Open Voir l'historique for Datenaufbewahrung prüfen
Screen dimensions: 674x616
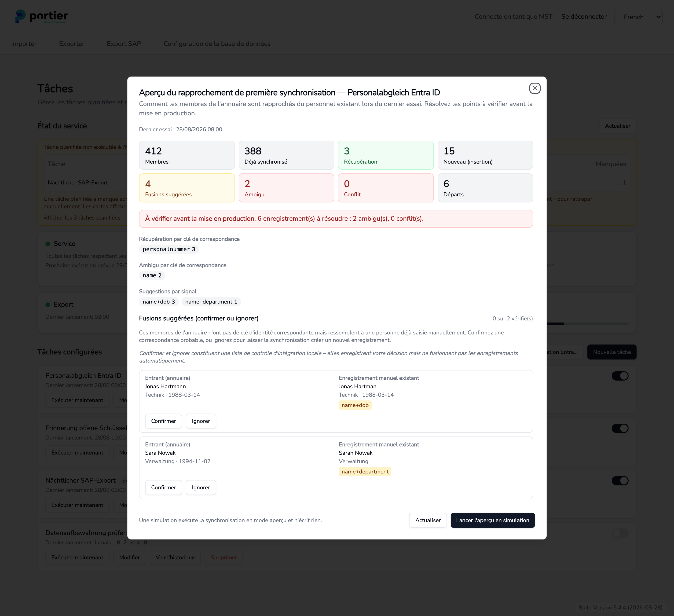coord(175,557)
